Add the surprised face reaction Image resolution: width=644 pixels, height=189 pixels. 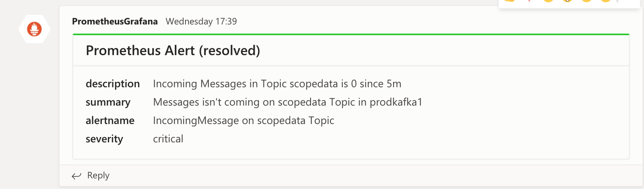pyautogui.click(x=568, y=1)
